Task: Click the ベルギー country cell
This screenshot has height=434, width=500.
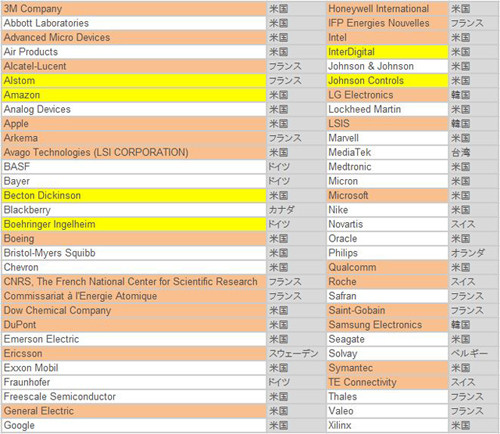Action: point(474,354)
